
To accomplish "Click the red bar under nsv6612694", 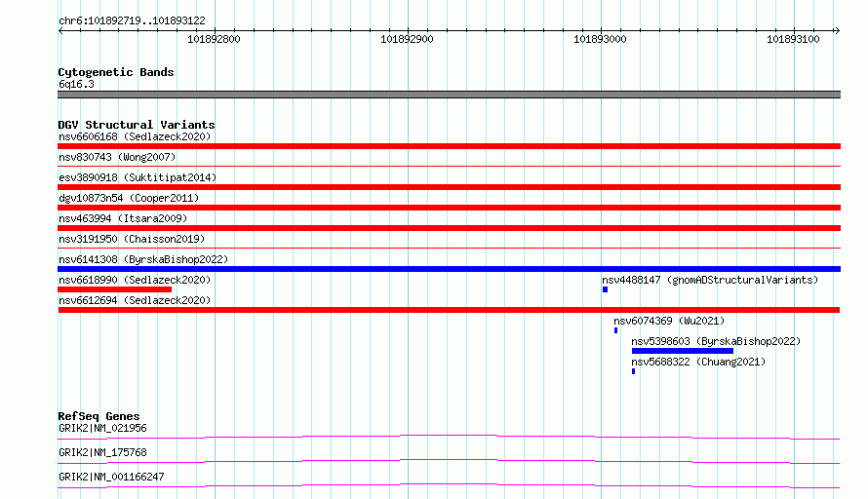I will pos(449,310).
